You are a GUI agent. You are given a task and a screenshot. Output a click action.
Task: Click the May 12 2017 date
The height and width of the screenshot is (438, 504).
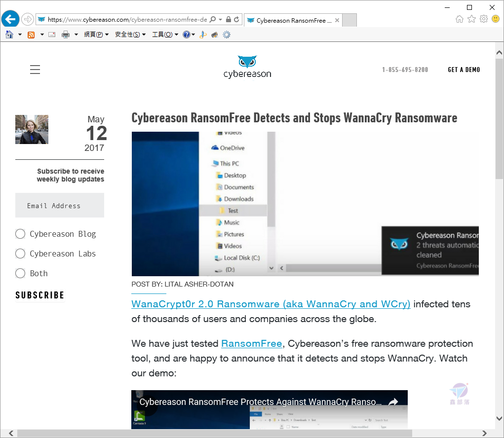[95, 133]
